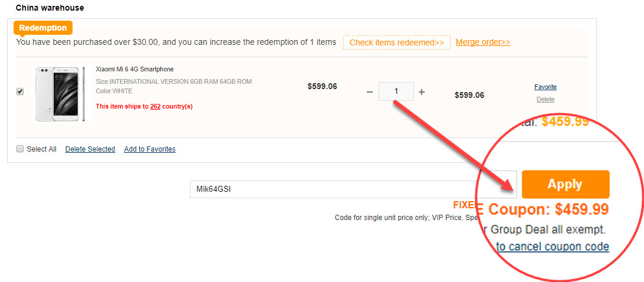Click the China warehouse heading

(50, 8)
